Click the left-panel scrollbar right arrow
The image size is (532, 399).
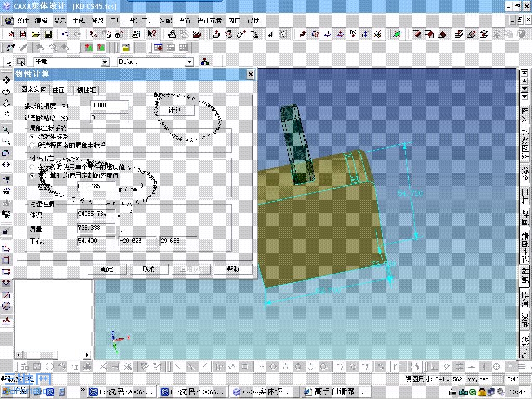(87, 355)
